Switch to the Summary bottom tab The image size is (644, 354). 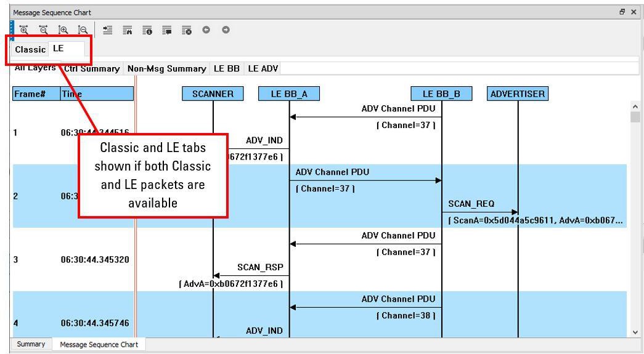click(31, 344)
